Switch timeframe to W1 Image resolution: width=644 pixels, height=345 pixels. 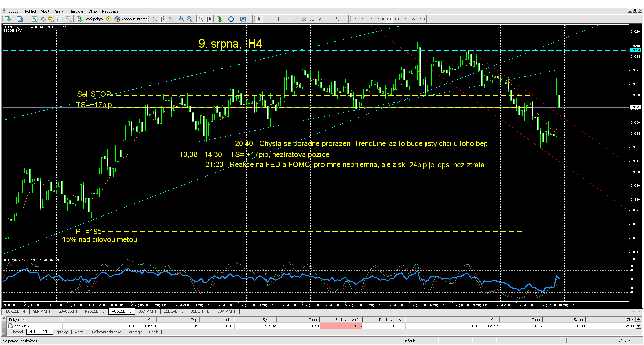[x=414, y=19]
